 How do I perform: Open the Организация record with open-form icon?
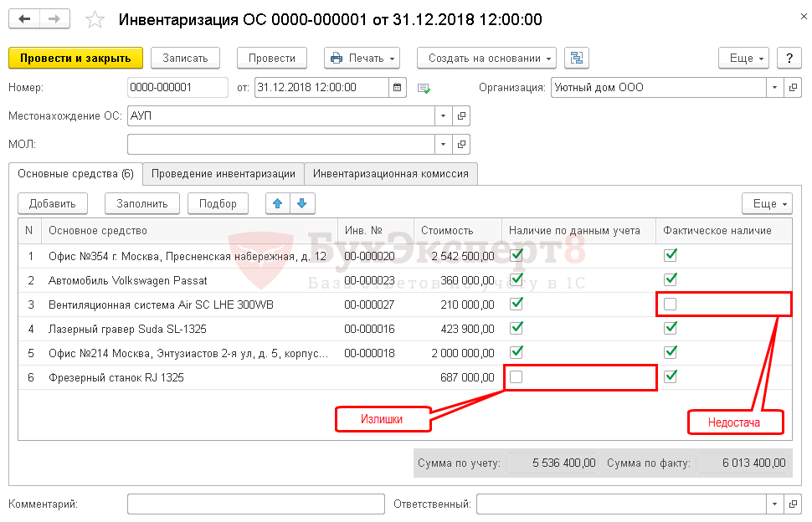click(x=793, y=87)
